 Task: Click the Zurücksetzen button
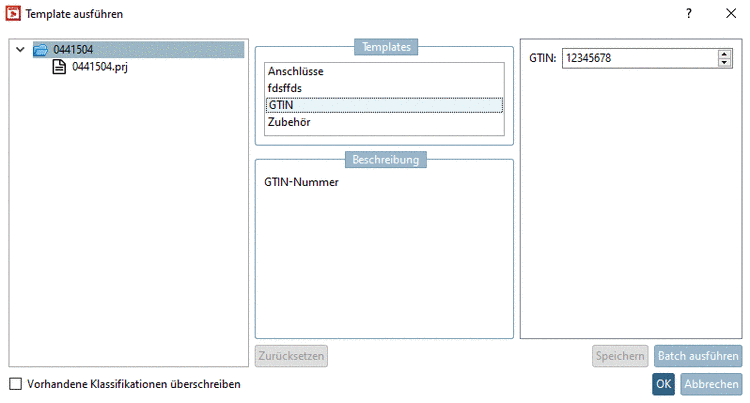(x=291, y=355)
